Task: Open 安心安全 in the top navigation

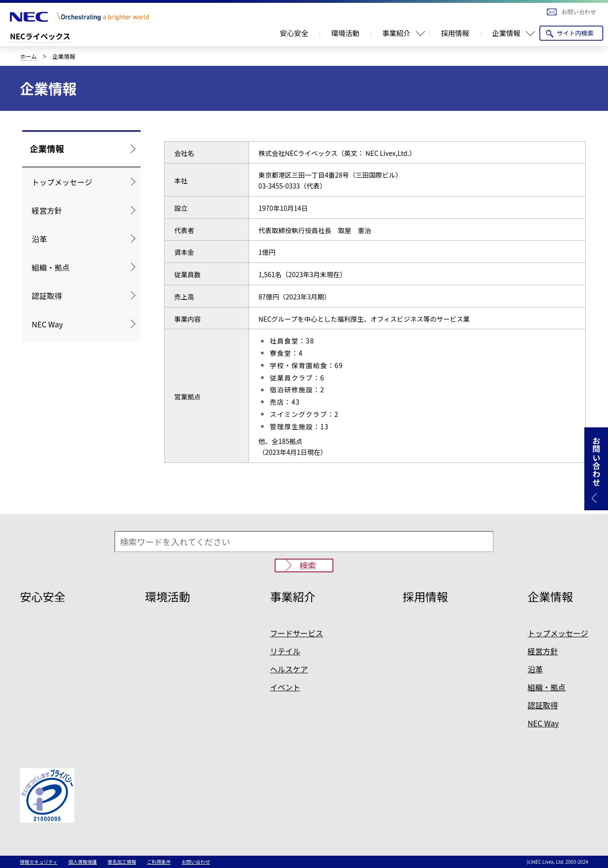Action: [294, 34]
